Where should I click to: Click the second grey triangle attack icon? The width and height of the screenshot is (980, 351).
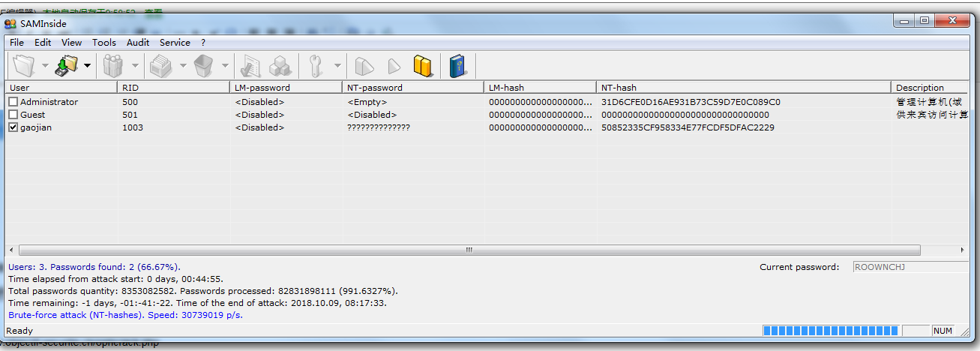tap(394, 66)
